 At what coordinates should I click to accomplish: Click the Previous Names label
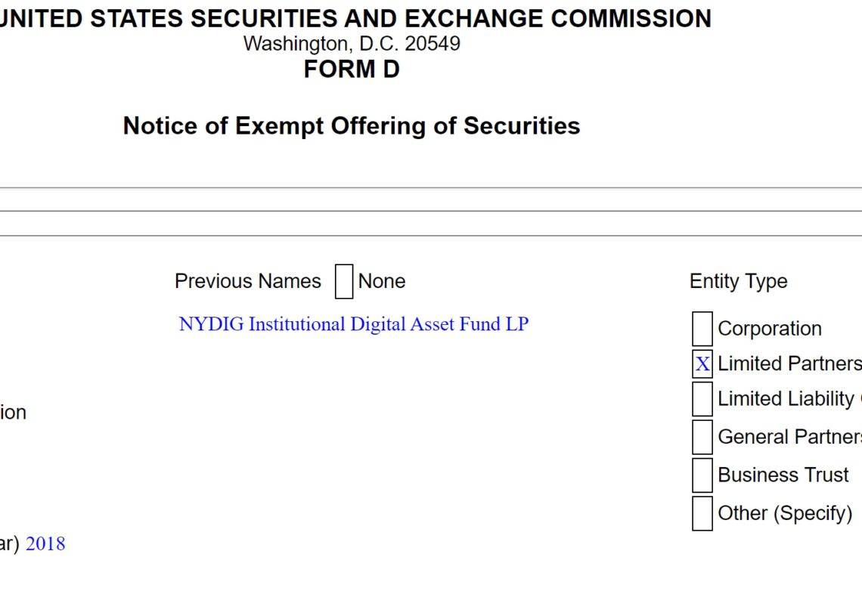248,281
